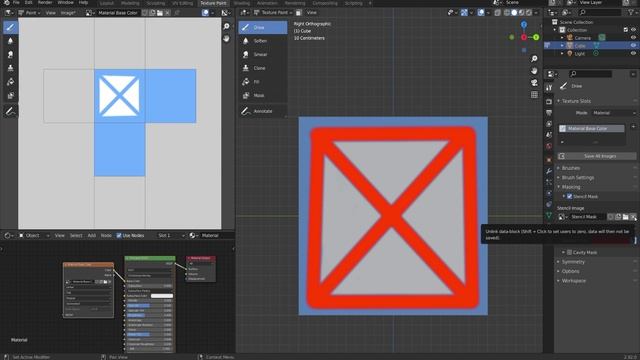Unlink the Material Base Color image in the image editor header

[167, 13]
